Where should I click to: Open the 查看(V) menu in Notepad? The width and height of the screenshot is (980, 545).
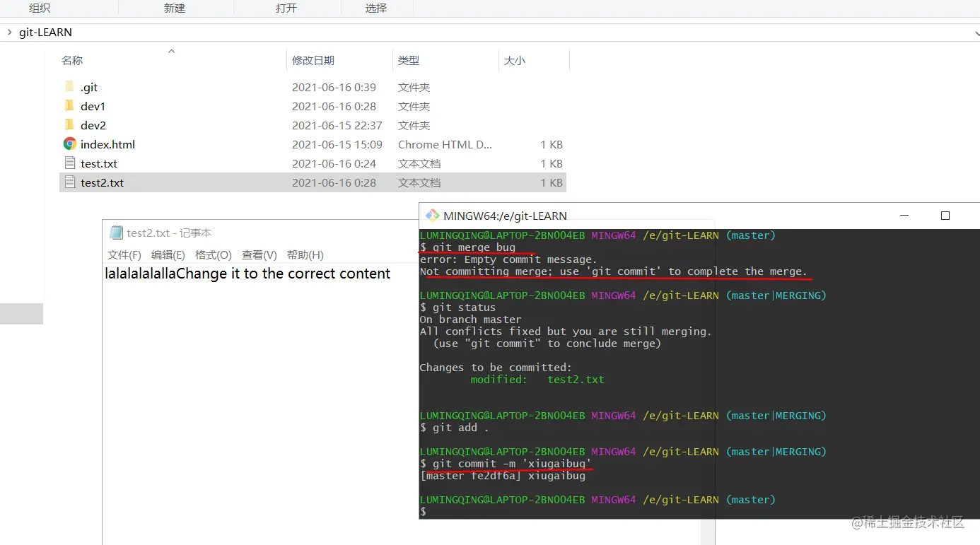pyautogui.click(x=259, y=255)
